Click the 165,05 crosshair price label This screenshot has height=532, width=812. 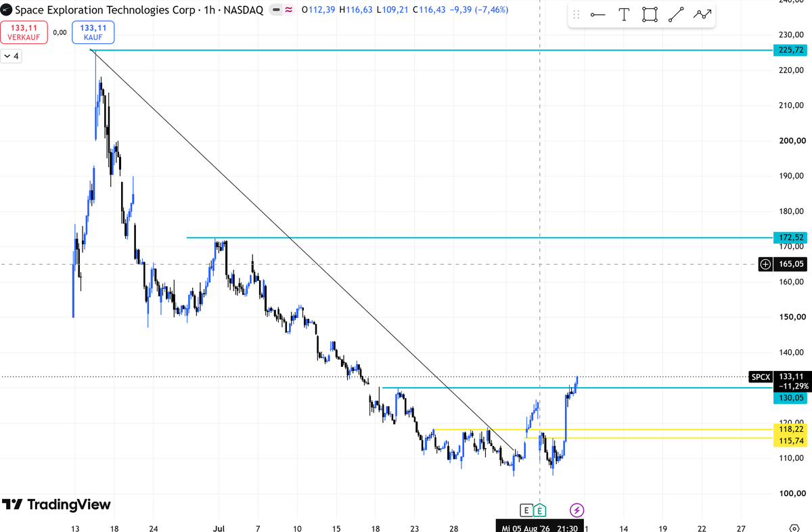[x=791, y=265]
